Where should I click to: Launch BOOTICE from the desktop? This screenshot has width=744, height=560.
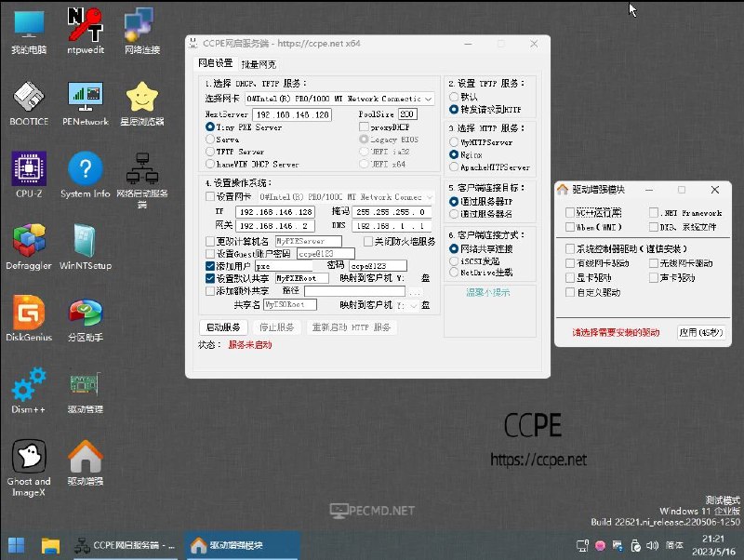point(28,105)
